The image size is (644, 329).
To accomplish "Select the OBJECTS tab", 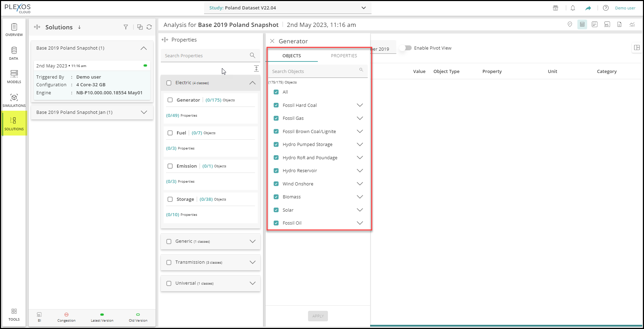I will pos(292,56).
